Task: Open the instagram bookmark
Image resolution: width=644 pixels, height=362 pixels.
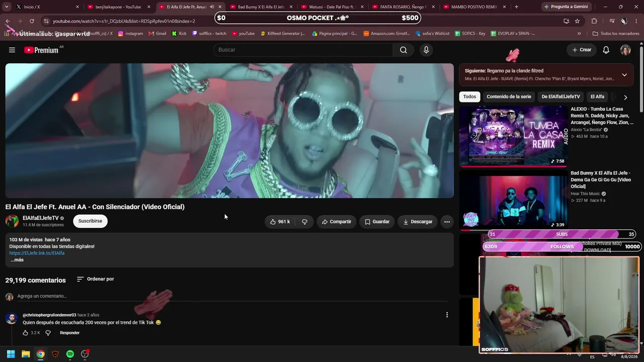Action: click(130, 34)
